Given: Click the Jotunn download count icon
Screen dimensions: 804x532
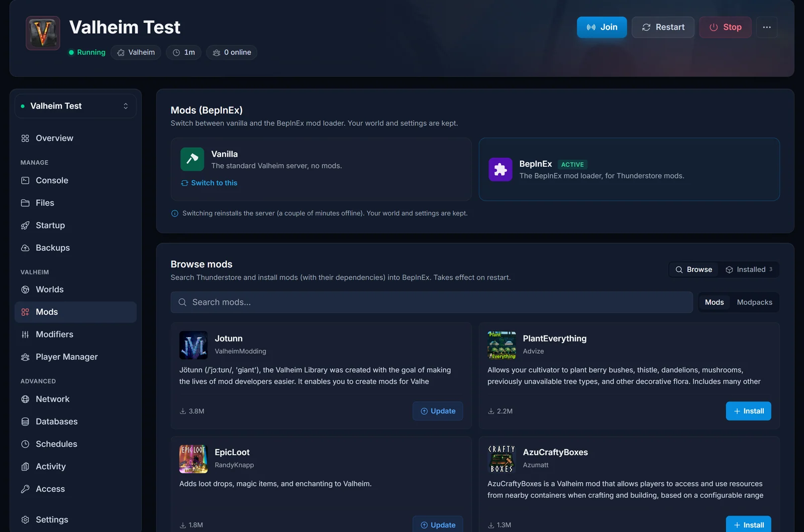Looking at the screenshot, I should click(183, 411).
